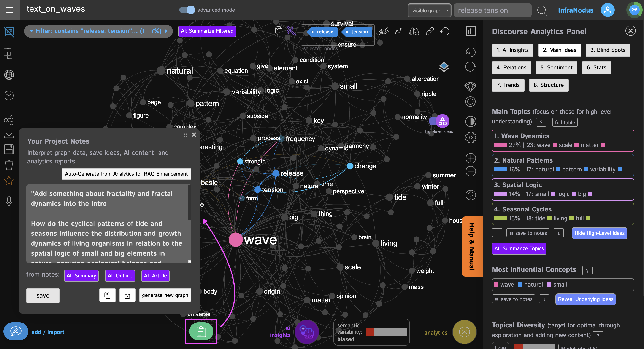
Task: Expand the Natural Patterns topic card
Action: pos(563,165)
